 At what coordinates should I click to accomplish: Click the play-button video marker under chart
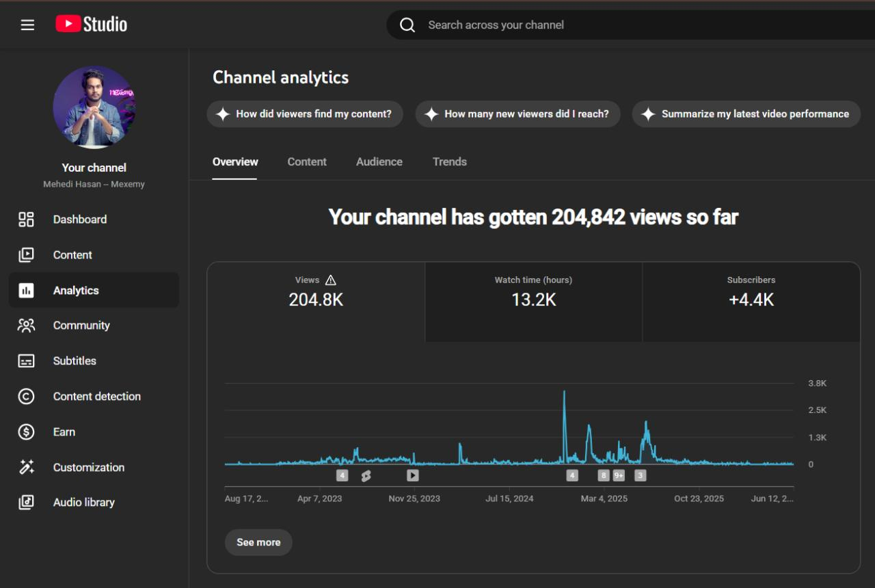coord(413,475)
